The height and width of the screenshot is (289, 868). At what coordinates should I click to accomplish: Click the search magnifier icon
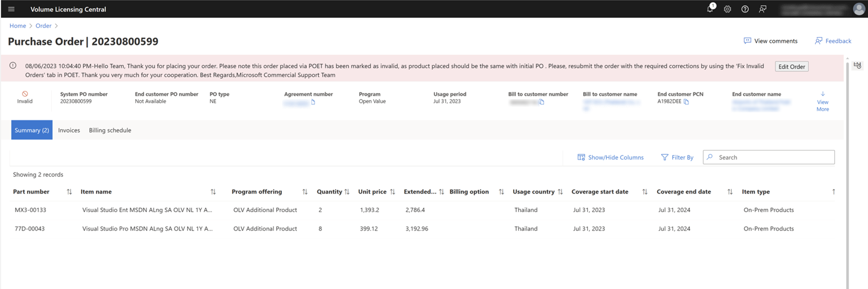click(x=710, y=157)
